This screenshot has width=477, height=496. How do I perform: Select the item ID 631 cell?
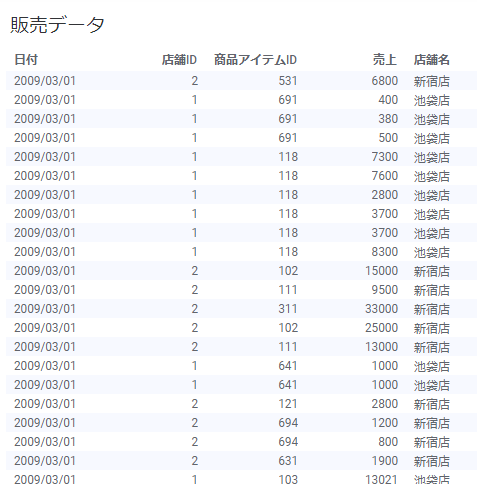288,461
